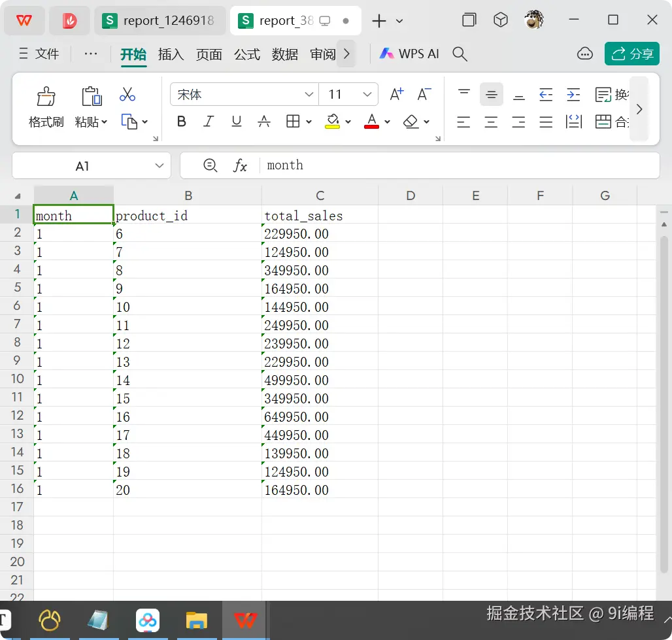Click the fx insert function icon
This screenshot has height=640, width=672.
240,165
